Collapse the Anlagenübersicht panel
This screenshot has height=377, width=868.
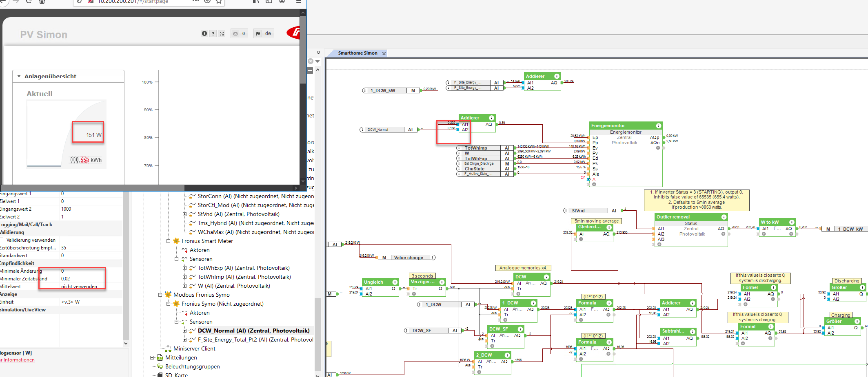(19, 76)
